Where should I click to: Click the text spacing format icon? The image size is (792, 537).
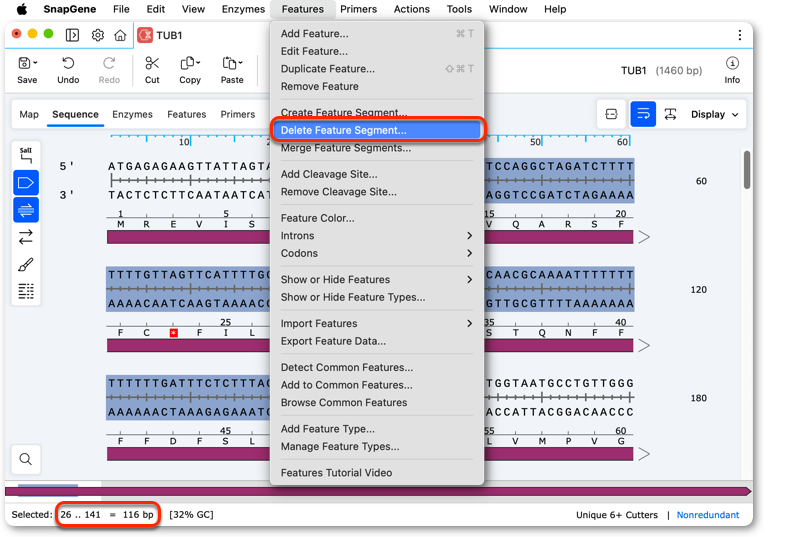pos(670,114)
